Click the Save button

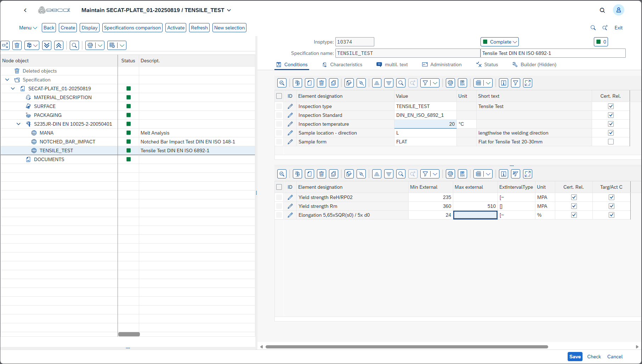pos(575,357)
